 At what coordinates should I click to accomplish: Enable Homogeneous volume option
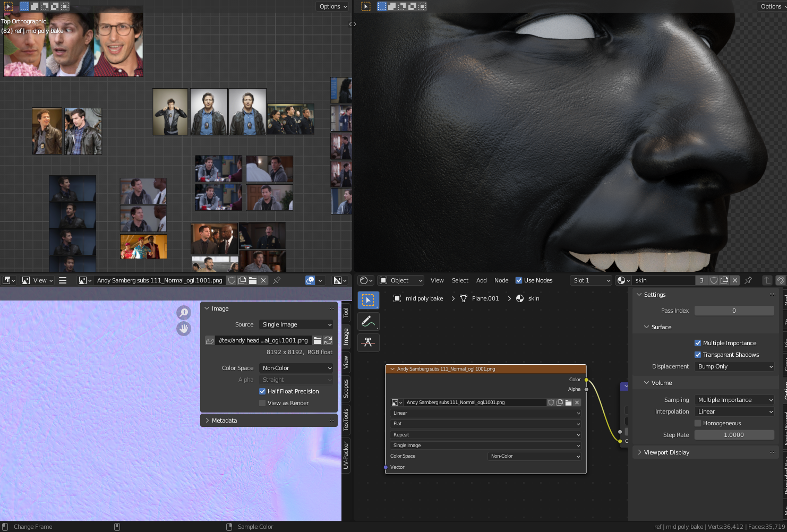click(x=698, y=423)
